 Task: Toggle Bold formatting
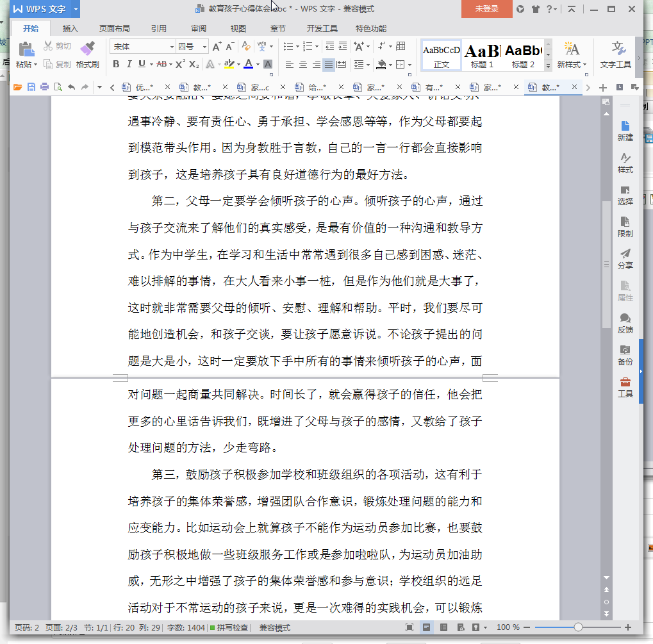(x=116, y=64)
